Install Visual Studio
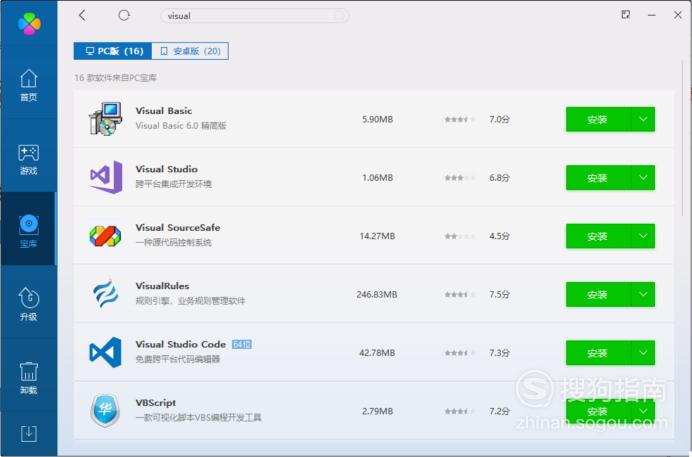Screen dimensions: 692x457 click(598, 178)
